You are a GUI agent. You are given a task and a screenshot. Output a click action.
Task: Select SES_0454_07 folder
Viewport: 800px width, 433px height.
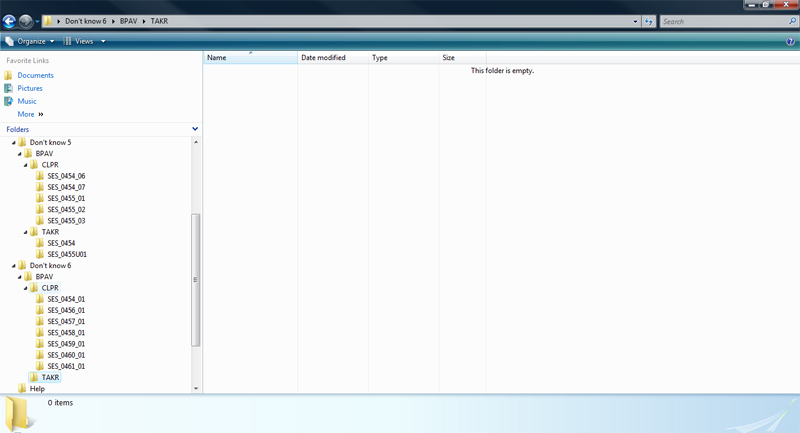coord(66,187)
